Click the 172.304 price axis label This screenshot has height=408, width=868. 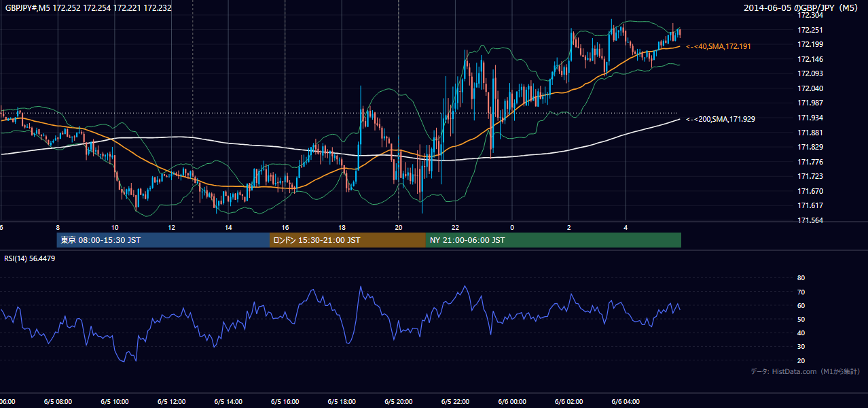coord(810,16)
